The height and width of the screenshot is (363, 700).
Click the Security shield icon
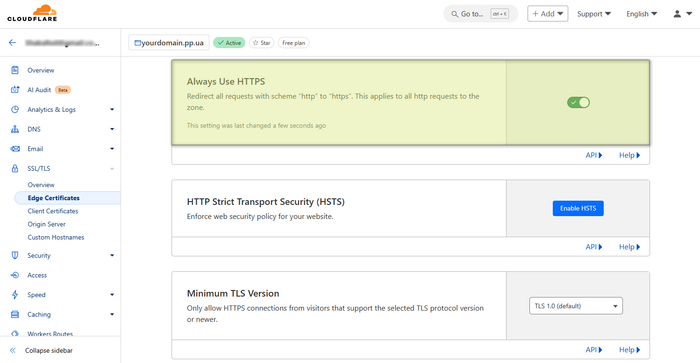point(15,255)
